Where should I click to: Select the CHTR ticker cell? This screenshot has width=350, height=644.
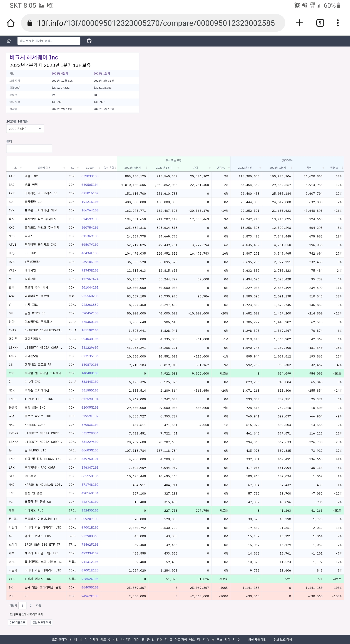(x=12, y=330)
